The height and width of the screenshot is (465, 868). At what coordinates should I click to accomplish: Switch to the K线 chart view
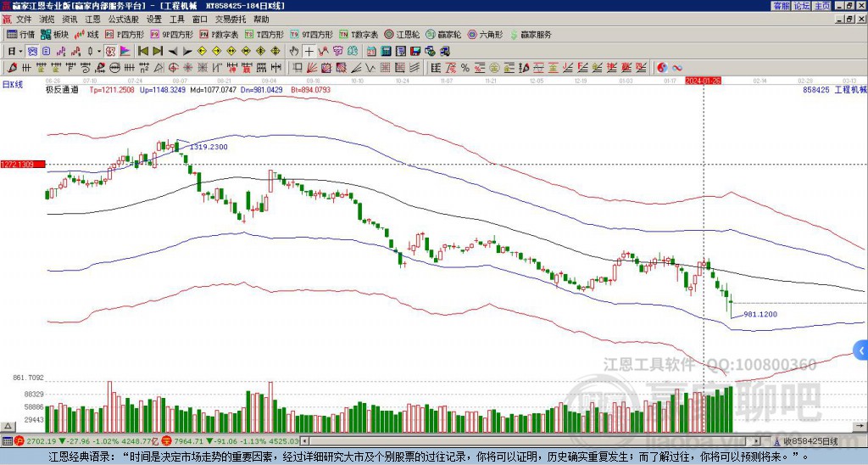(x=86, y=34)
